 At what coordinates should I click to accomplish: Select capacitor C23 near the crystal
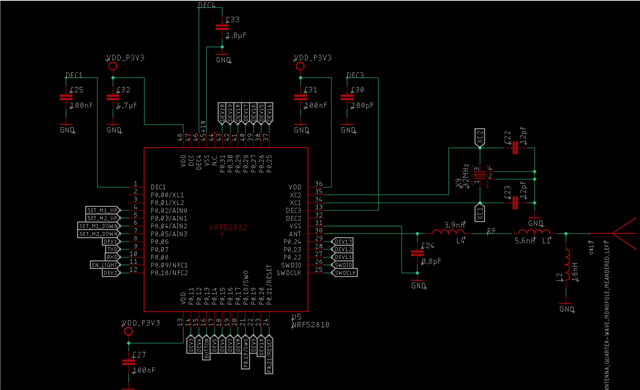pyautogui.click(x=515, y=203)
